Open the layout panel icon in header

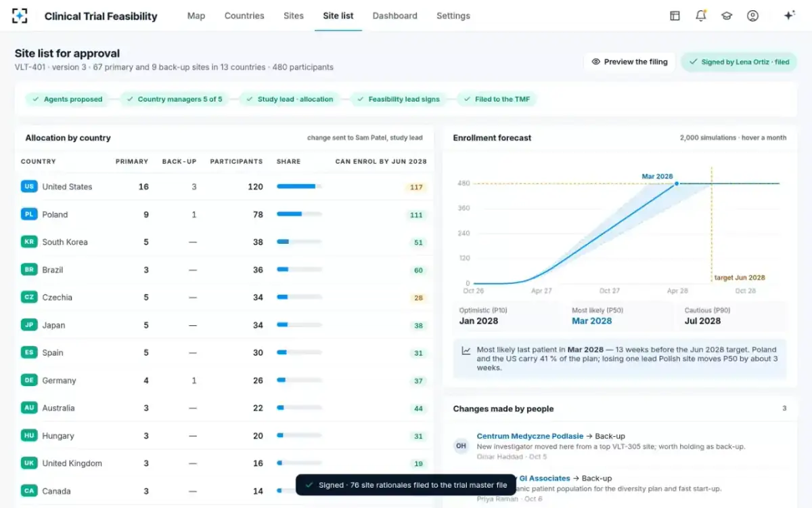tap(675, 16)
